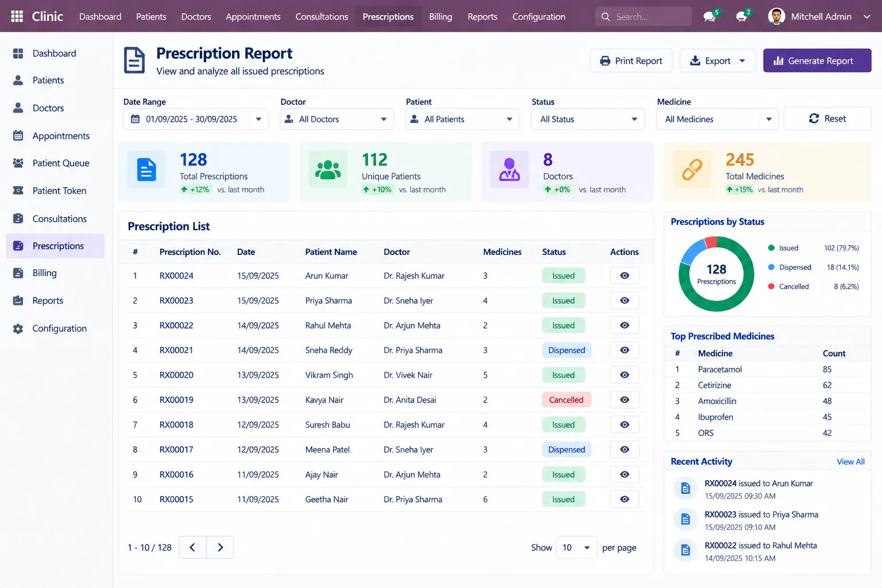
Task: Open the Date Range dropdown
Action: [196, 119]
